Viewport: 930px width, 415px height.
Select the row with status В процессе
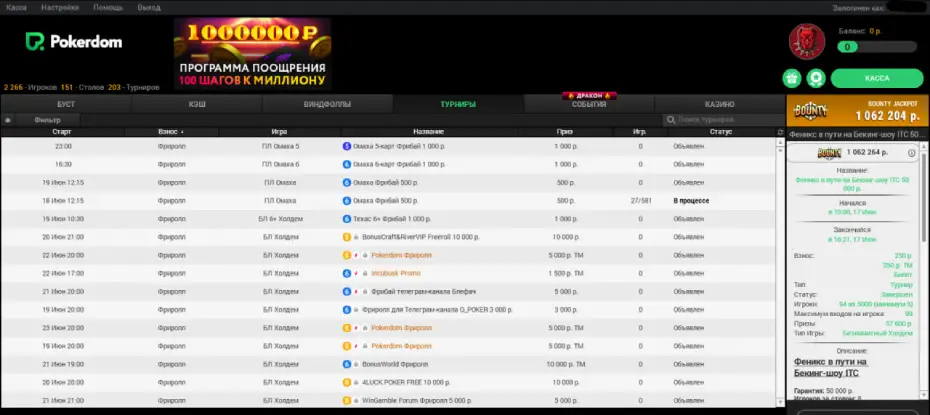pyautogui.click(x=388, y=200)
